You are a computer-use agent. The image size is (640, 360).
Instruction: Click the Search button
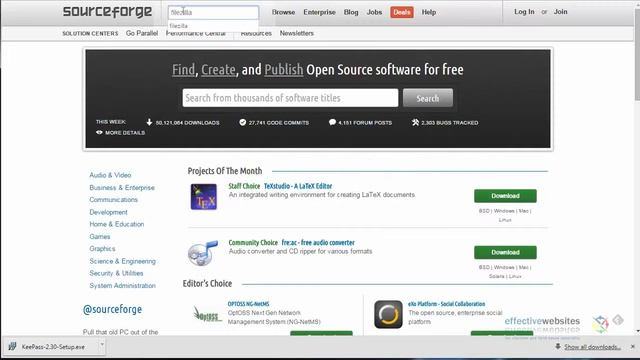[428, 98]
